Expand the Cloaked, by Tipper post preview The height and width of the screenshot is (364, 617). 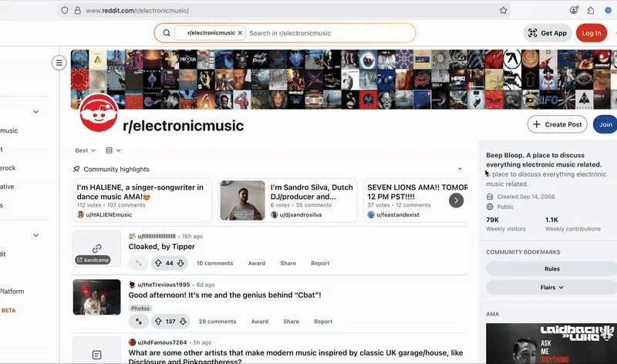coord(139,263)
